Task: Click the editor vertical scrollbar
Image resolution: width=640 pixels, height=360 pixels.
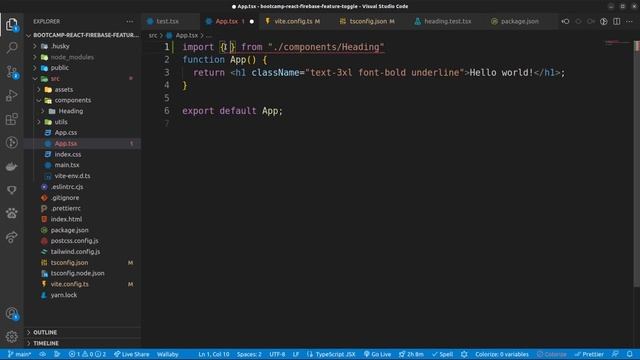Action: (637, 163)
